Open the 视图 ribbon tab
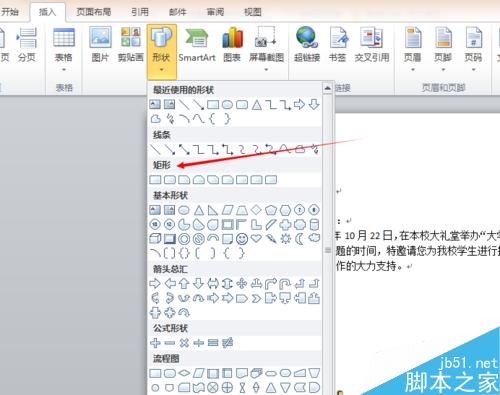Screen dimensions: 500x395 [x=253, y=12]
